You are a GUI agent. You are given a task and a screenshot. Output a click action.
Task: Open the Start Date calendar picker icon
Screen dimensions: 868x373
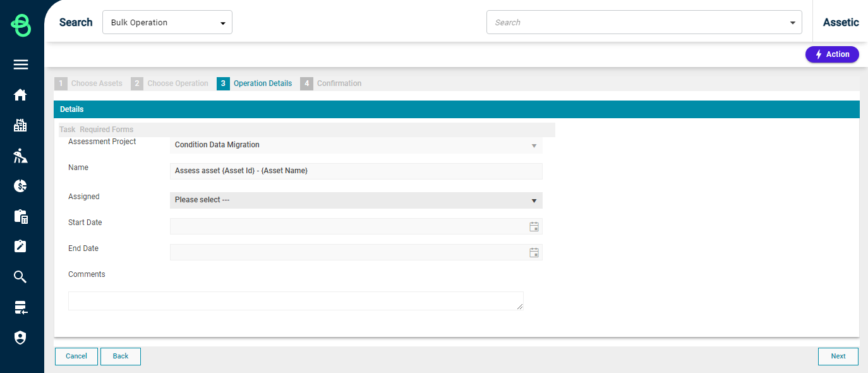(x=534, y=226)
